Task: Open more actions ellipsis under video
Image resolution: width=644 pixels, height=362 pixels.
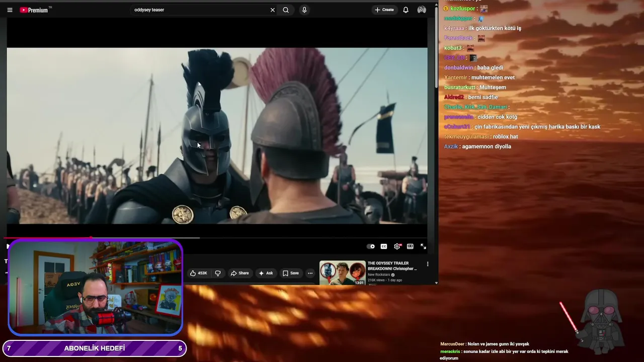Action: coord(310,273)
